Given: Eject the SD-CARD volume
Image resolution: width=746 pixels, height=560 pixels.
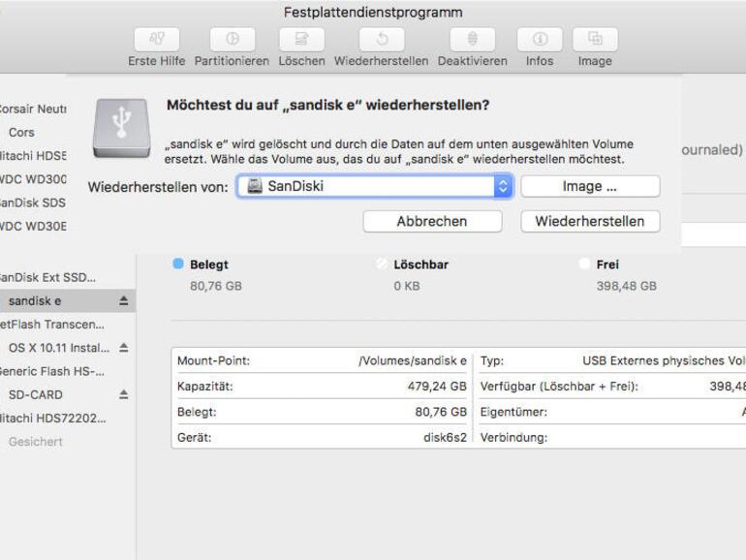Looking at the screenshot, I should [x=124, y=394].
